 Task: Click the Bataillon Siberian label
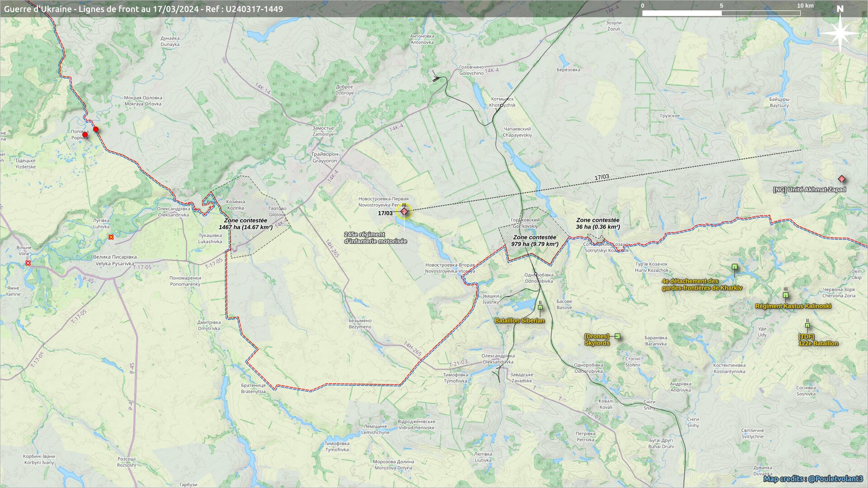(519, 321)
